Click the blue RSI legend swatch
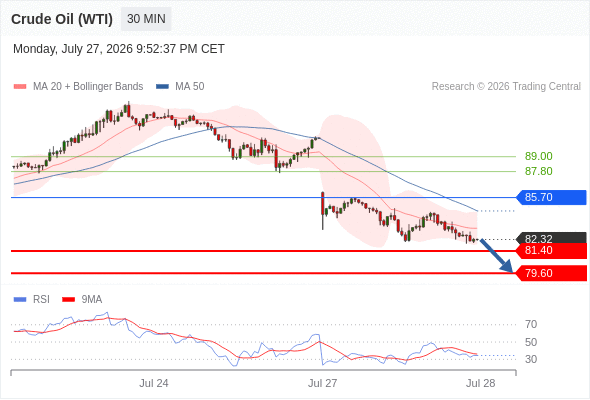The height and width of the screenshot is (400, 590). pos(20,300)
